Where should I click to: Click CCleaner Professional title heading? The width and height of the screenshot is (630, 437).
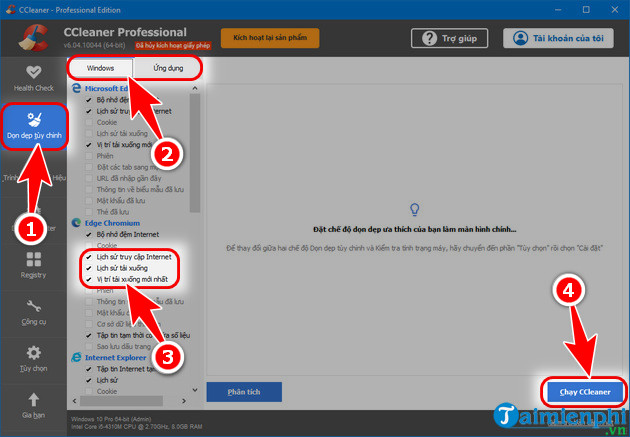125,32
